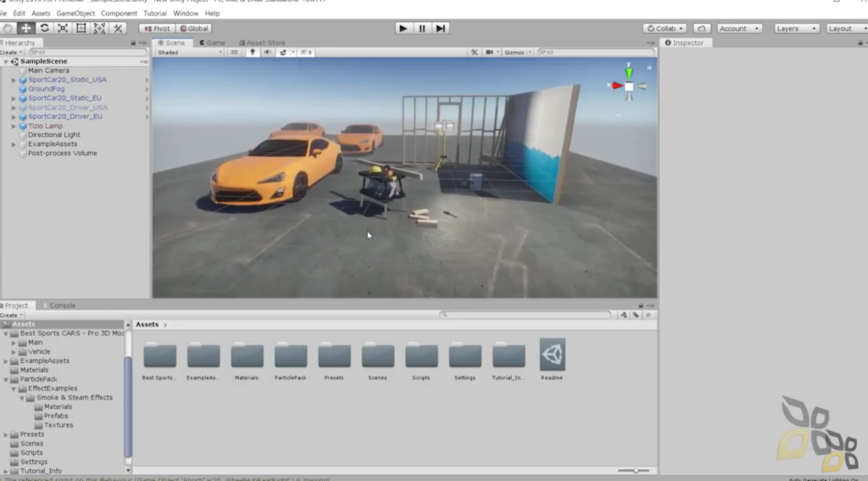
Task: Open the Scripts folder icon in Assets
Action: pos(421,355)
